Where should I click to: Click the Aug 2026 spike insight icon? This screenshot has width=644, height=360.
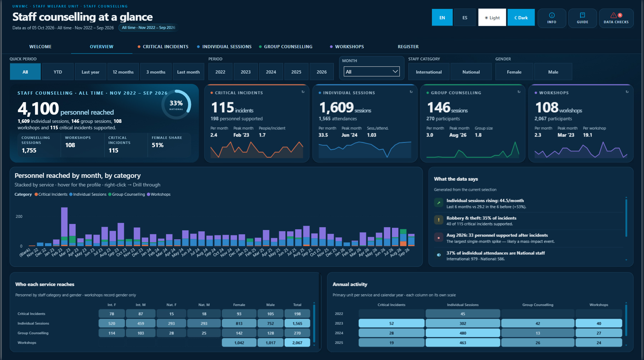[x=438, y=237]
